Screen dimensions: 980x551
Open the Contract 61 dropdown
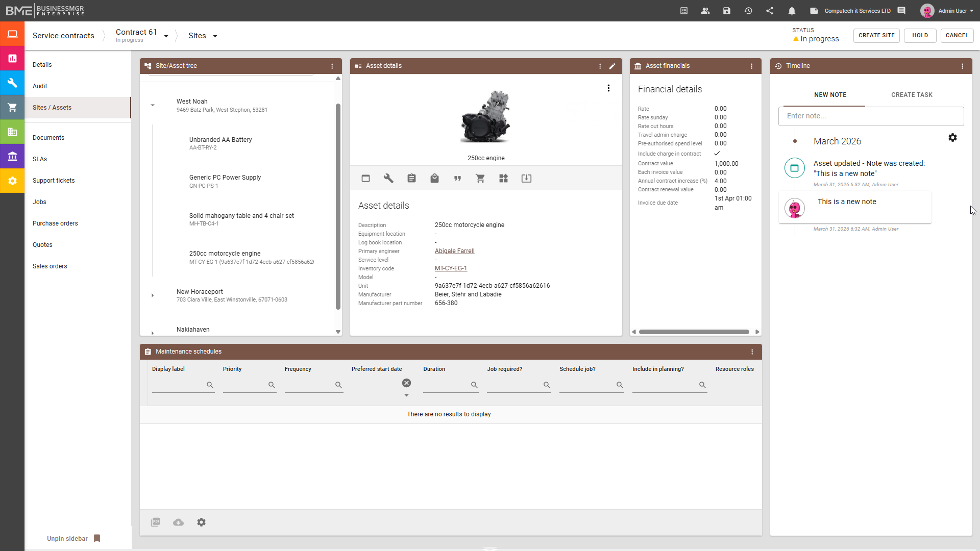166,36
